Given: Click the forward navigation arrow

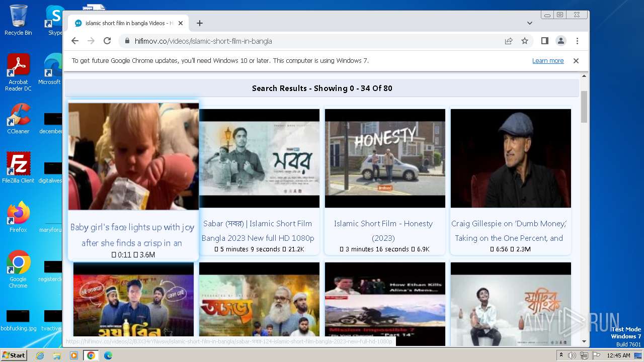Looking at the screenshot, I should [x=91, y=41].
